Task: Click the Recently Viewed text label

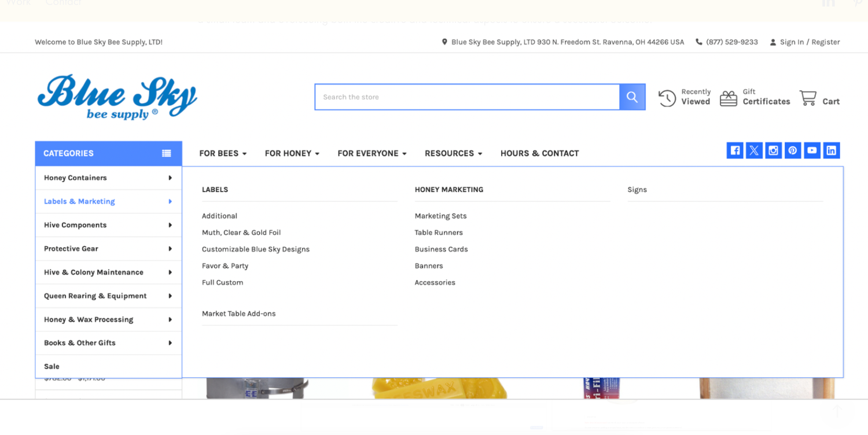Action: 696,97
